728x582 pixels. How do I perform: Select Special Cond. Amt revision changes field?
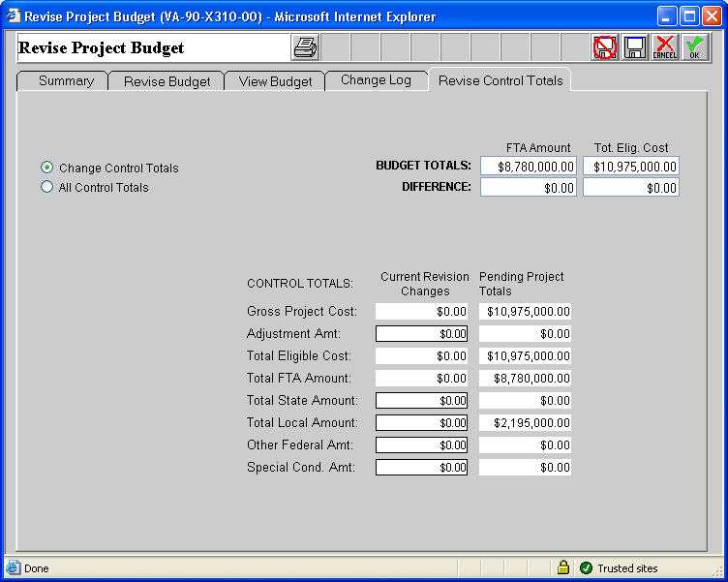[x=421, y=467]
